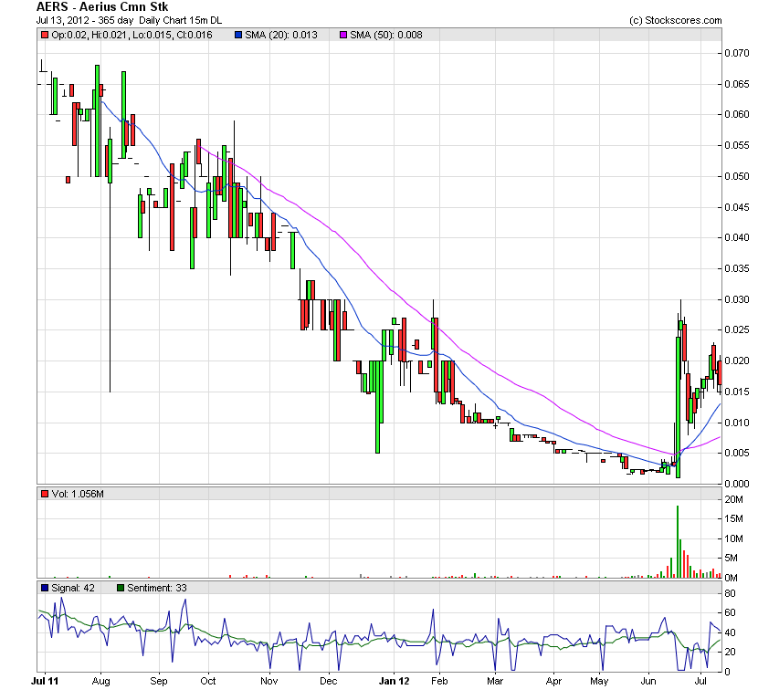758x700 pixels.
Task: Click the 'Jun' date axis label
Action: tap(648, 681)
